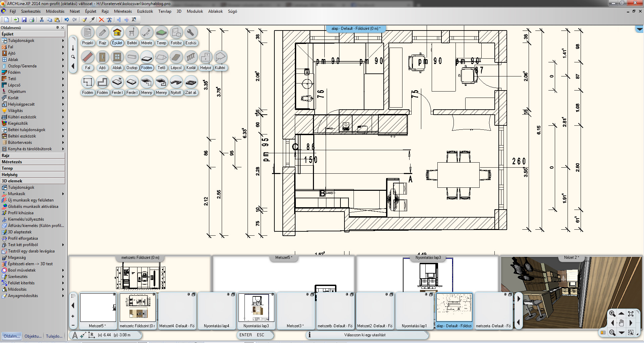Zoom in using the magnifier plus icon
Viewport: 644px width, 343px height.
point(612,313)
